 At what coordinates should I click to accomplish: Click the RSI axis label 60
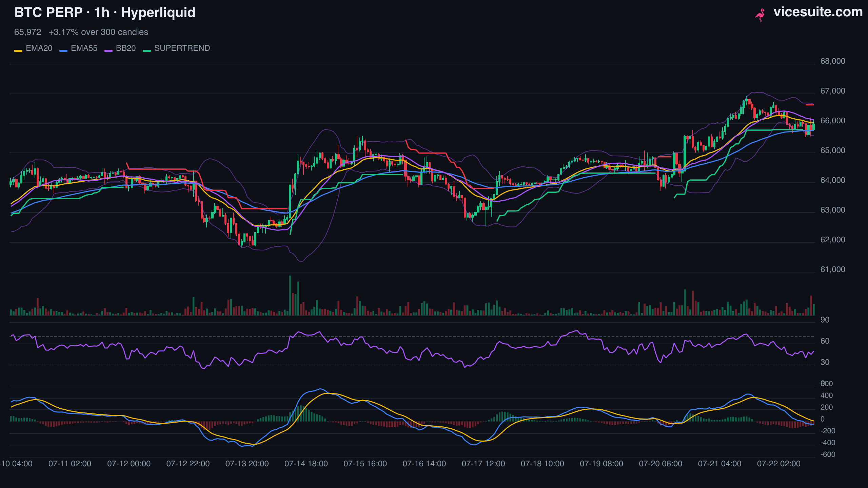click(825, 341)
